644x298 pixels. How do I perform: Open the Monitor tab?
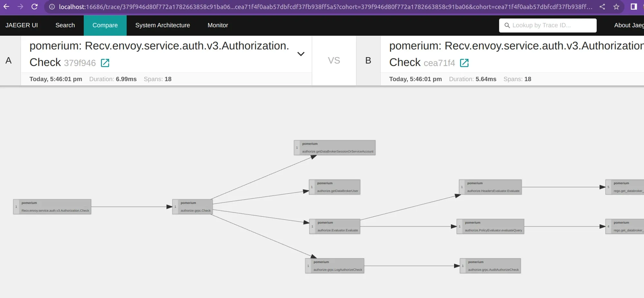tap(218, 25)
